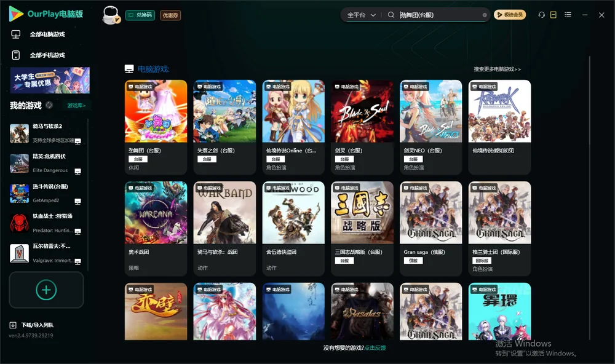This screenshot has width=615, height=364.
Task: Clear the search box text
Action: tap(485, 15)
